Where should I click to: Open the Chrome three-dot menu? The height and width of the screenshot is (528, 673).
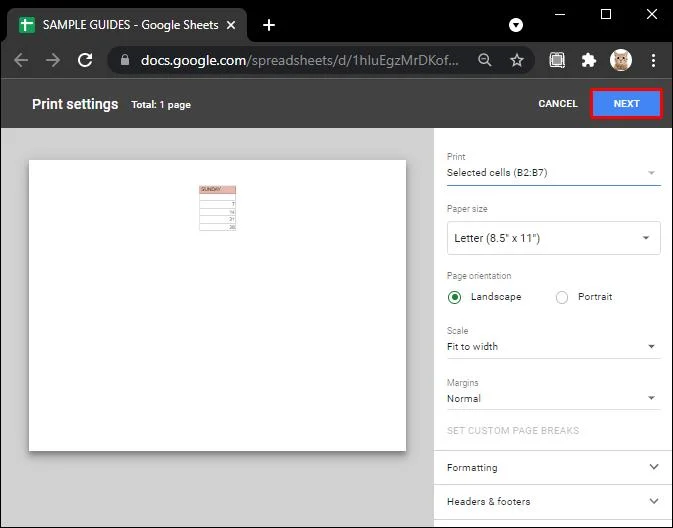(653, 60)
